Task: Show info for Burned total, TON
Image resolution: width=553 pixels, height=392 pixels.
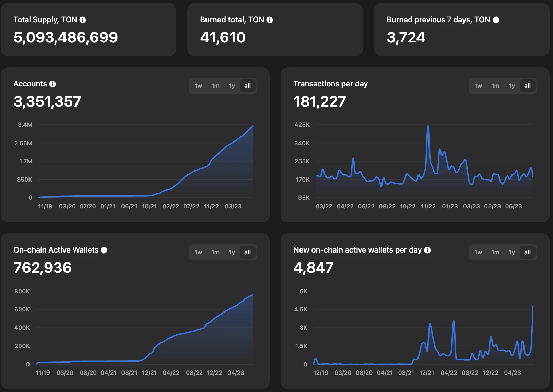Action: coord(270,20)
